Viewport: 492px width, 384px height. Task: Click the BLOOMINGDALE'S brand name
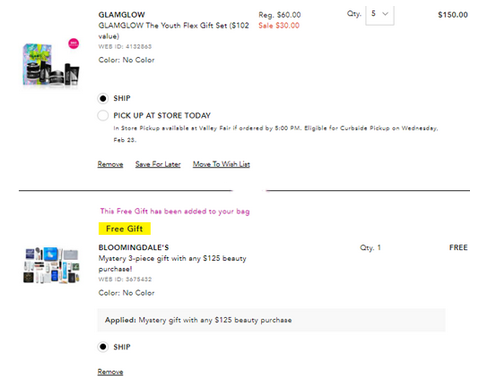click(x=134, y=247)
